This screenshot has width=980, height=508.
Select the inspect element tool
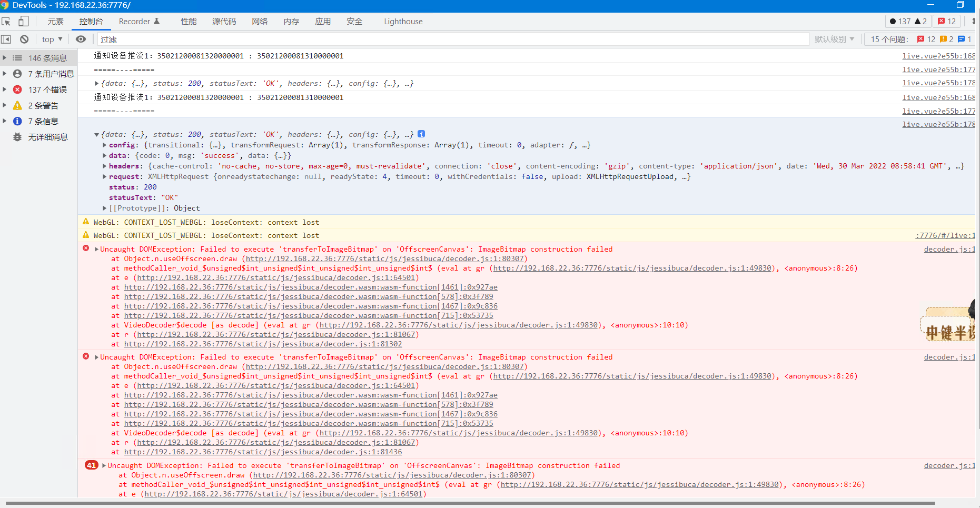click(x=6, y=21)
